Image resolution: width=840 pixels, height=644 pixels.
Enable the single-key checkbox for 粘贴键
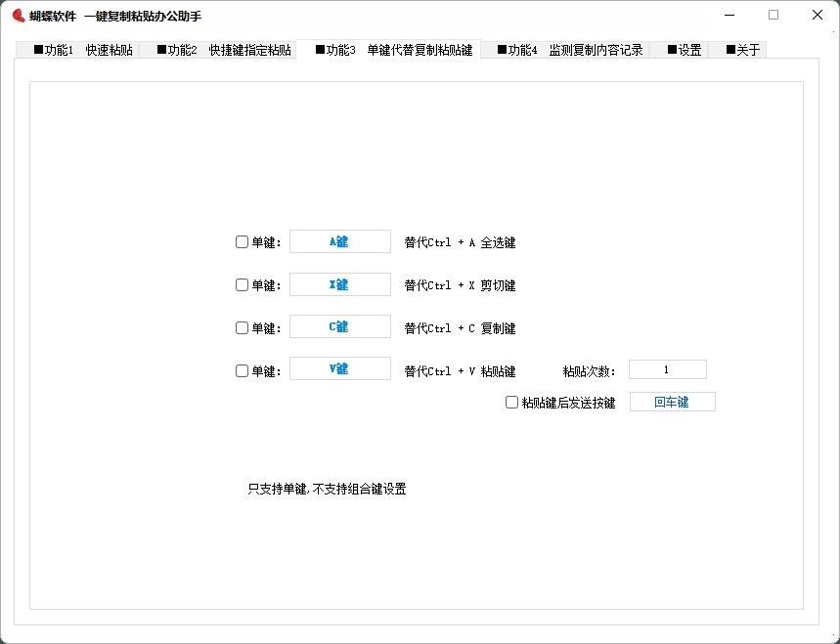coord(241,368)
